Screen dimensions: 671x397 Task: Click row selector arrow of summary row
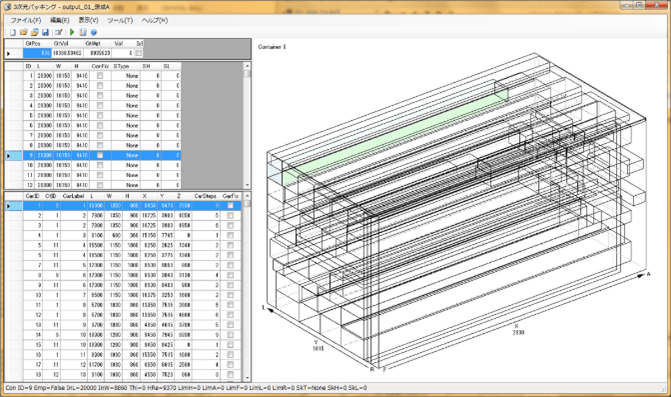(x=14, y=53)
